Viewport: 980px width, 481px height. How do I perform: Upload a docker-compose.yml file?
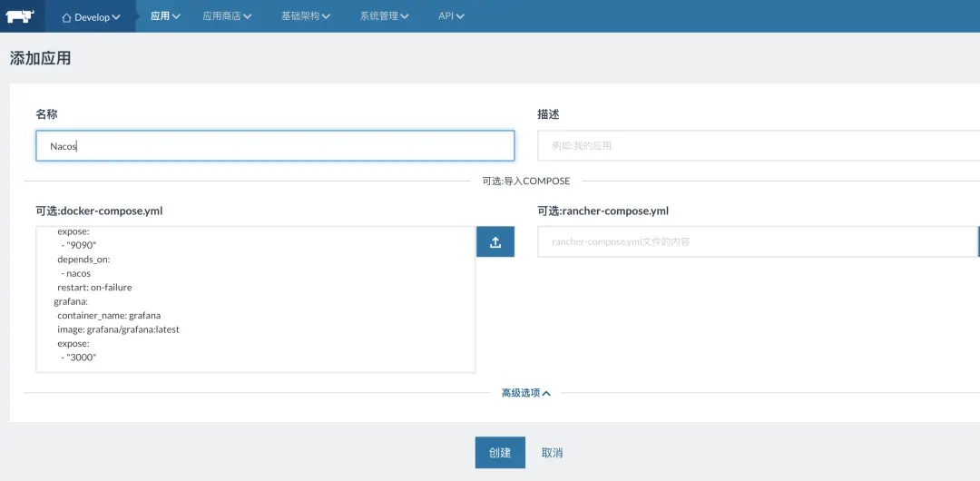coord(495,242)
